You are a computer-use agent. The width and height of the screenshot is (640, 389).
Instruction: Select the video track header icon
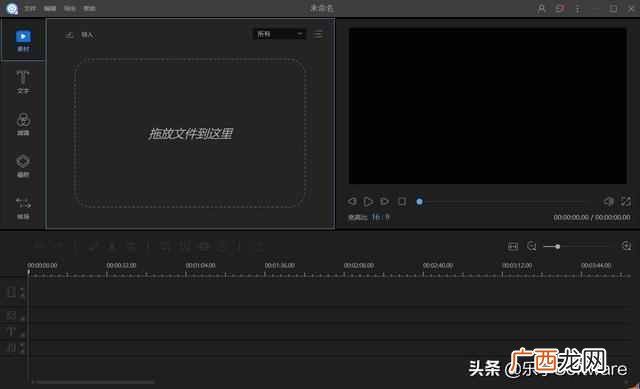coord(12,292)
